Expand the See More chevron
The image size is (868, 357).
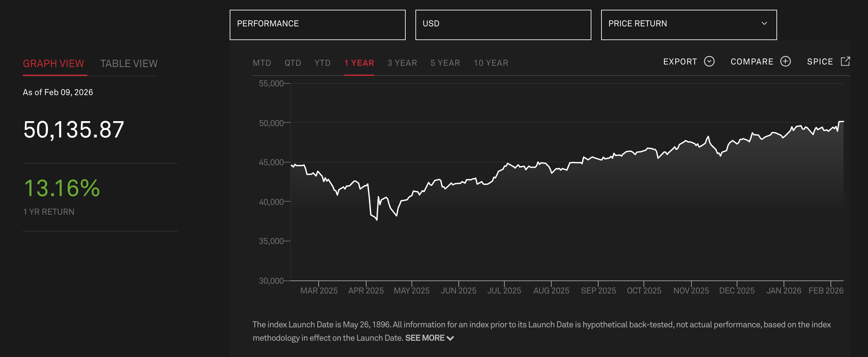pos(450,338)
